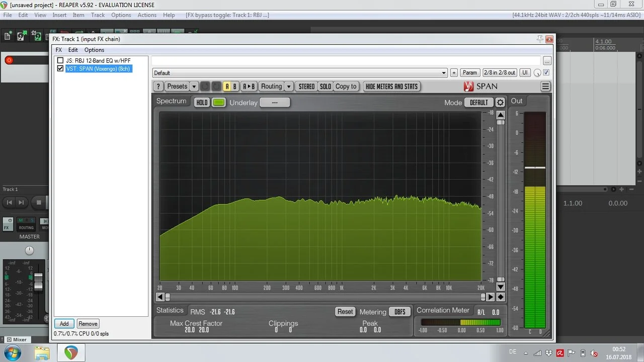Screen dimensions: 644x362
Task: Open the SPAN help question mark button
Action: (158, 86)
